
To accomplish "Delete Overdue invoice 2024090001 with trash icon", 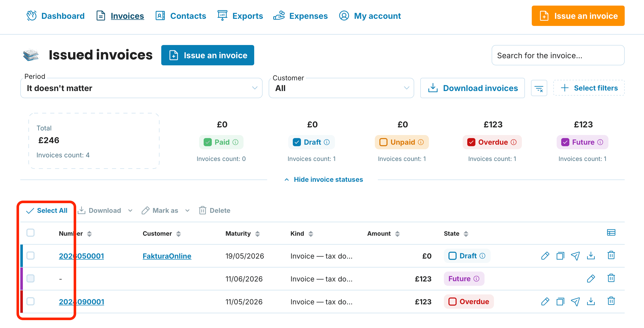I will pos(611,301).
